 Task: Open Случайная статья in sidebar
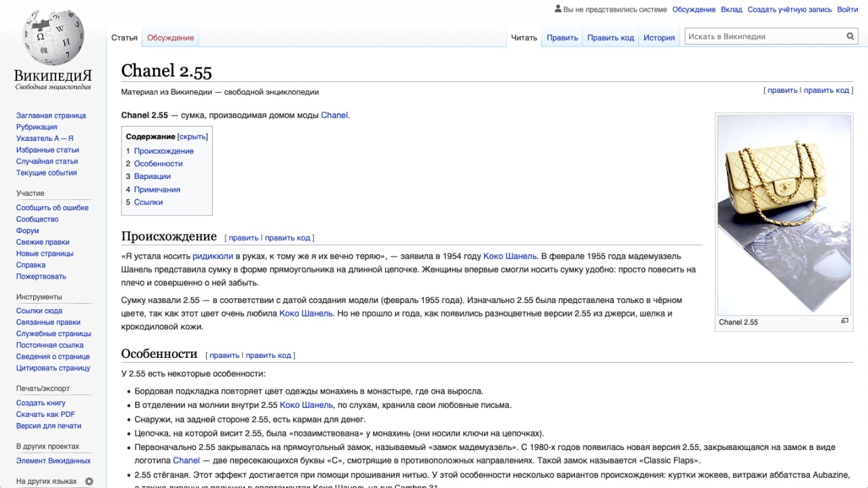47,161
